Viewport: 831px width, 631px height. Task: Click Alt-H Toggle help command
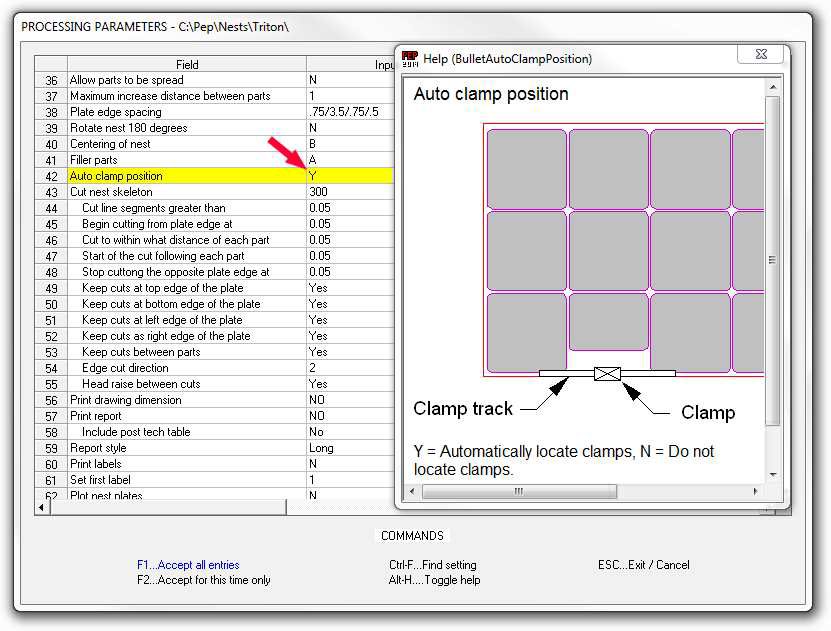(x=432, y=580)
